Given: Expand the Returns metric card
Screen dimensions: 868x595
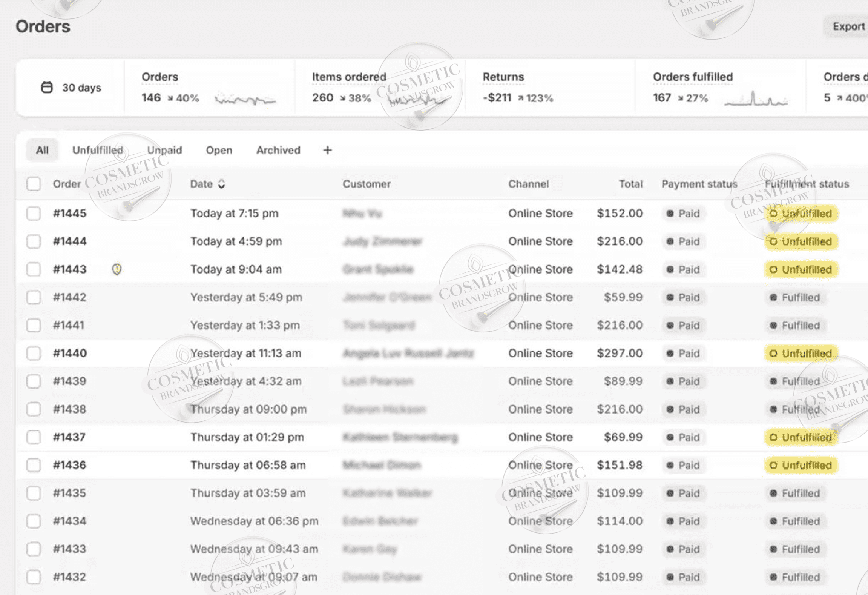Looking at the screenshot, I should [x=503, y=77].
